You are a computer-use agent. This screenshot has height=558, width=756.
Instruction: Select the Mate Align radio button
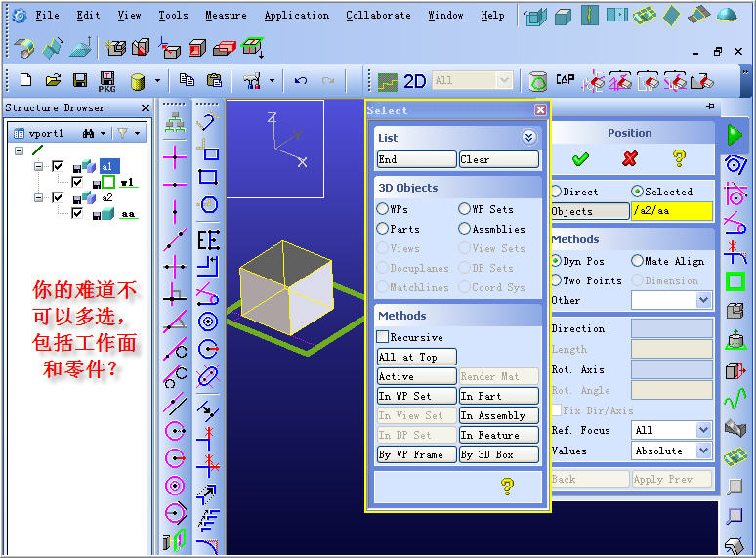pos(637,260)
